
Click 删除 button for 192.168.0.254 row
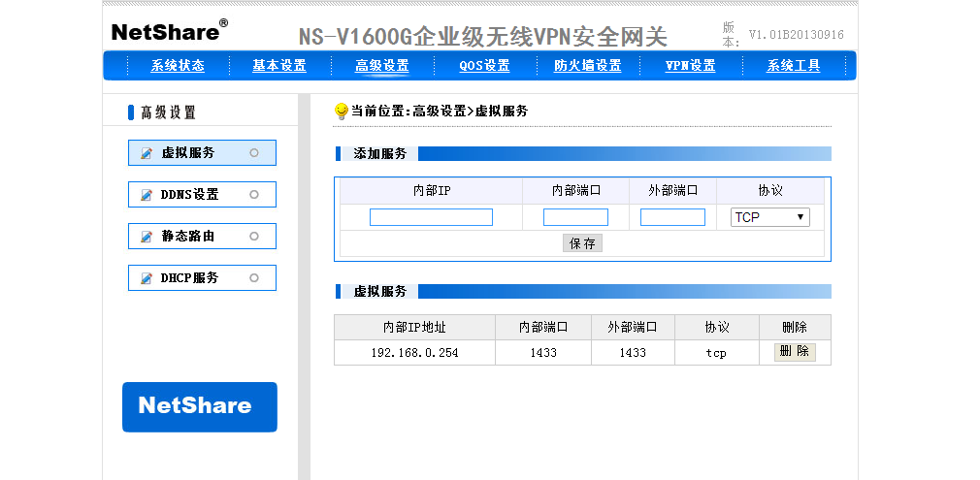click(795, 352)
